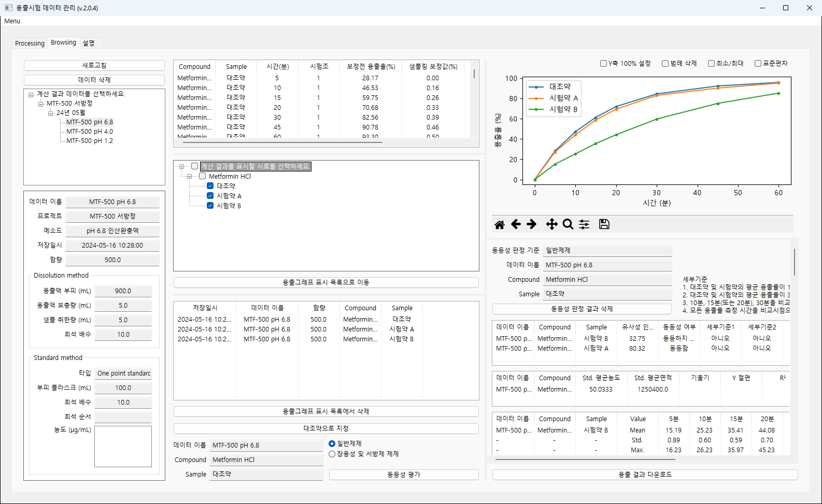Go back to previous chart view

[516, 224]
